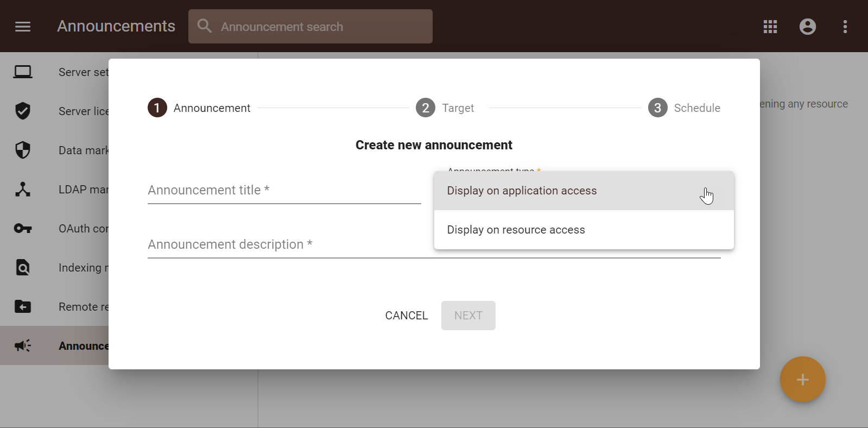The image size is (868, 428).
Task: Focus the Announcement title field
Action: (284, 191)
